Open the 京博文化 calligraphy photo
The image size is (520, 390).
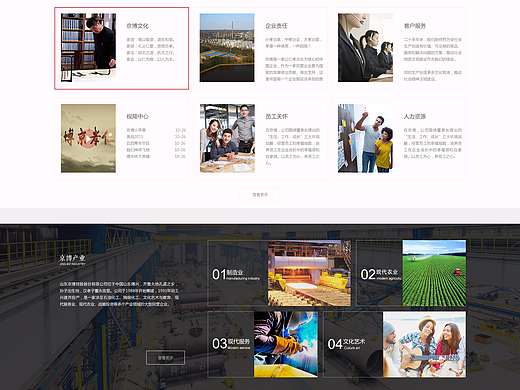88,48
